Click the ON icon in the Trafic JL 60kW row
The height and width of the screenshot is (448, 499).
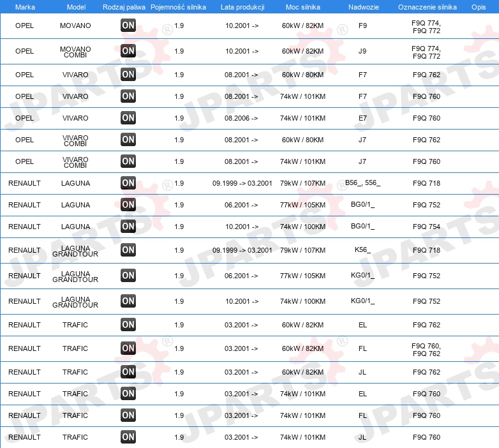pyautogui.click(x=128, y=371)
